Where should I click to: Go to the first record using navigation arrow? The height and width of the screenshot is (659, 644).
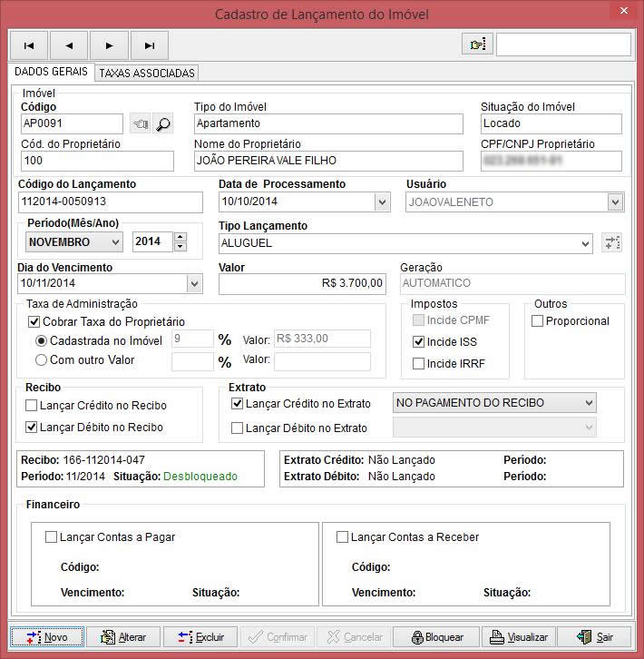click(28, 44)
